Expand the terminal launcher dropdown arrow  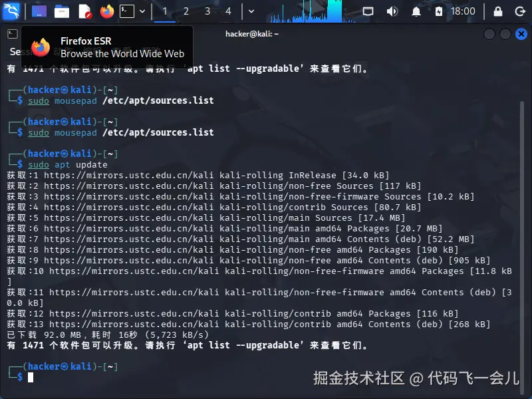tap(142, 11)
